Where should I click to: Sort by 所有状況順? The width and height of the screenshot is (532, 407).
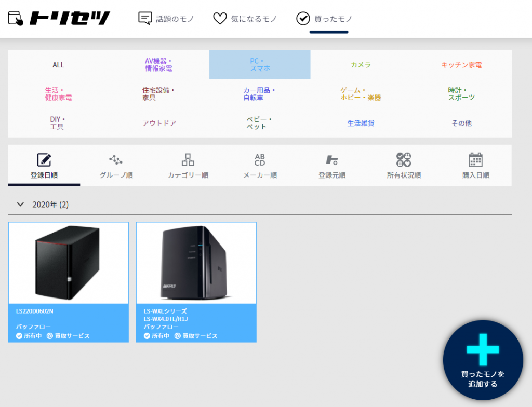[x=404, y=166]
